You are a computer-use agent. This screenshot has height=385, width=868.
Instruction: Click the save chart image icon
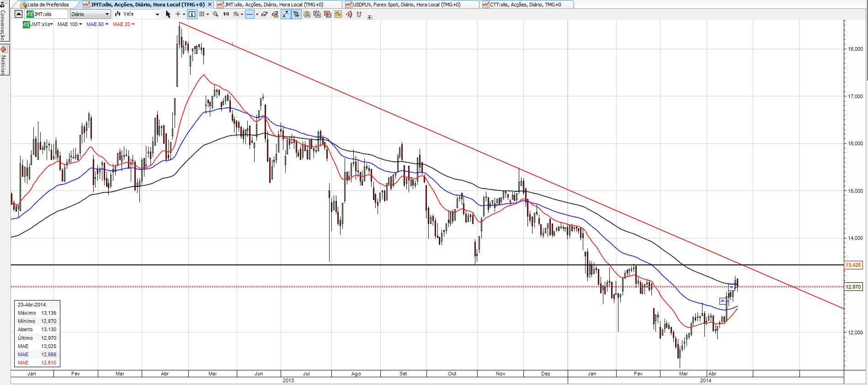[x=328, y=14]
